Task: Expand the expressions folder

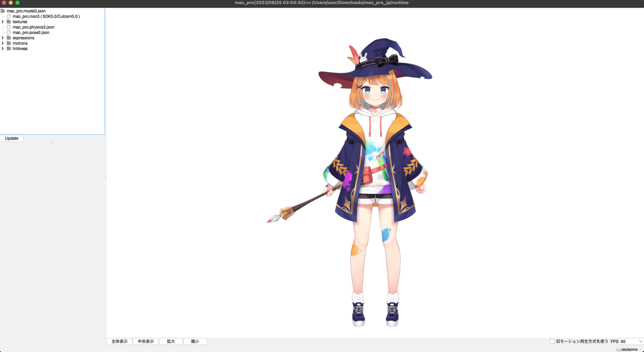Action: [x=3, y=38]
